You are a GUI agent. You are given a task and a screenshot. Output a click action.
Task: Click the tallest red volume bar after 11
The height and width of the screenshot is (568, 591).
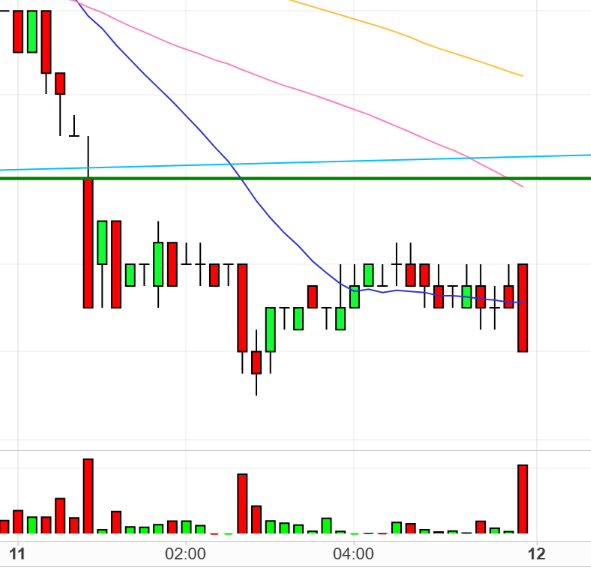[88, 496]
